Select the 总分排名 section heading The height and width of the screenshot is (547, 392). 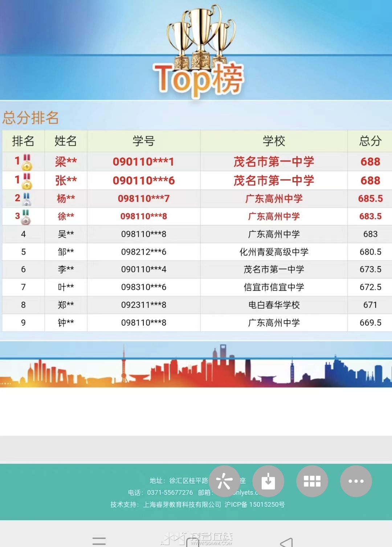click(31, 118)
